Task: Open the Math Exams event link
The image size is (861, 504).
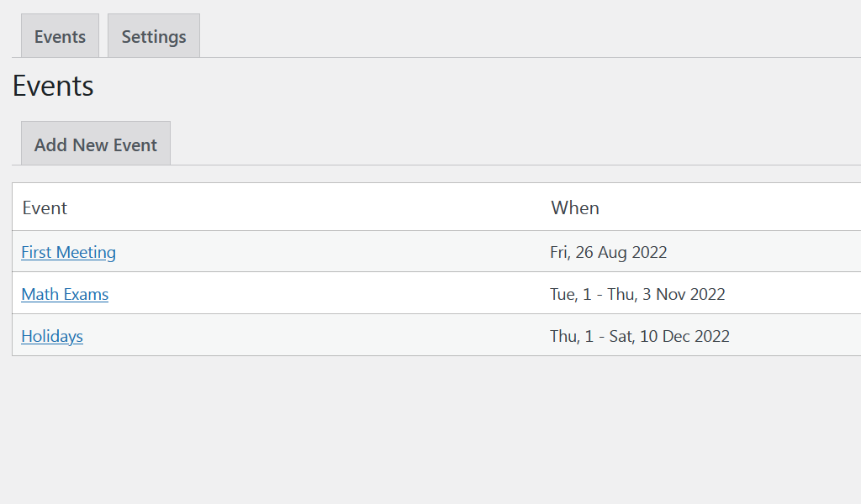Action: 65,295
